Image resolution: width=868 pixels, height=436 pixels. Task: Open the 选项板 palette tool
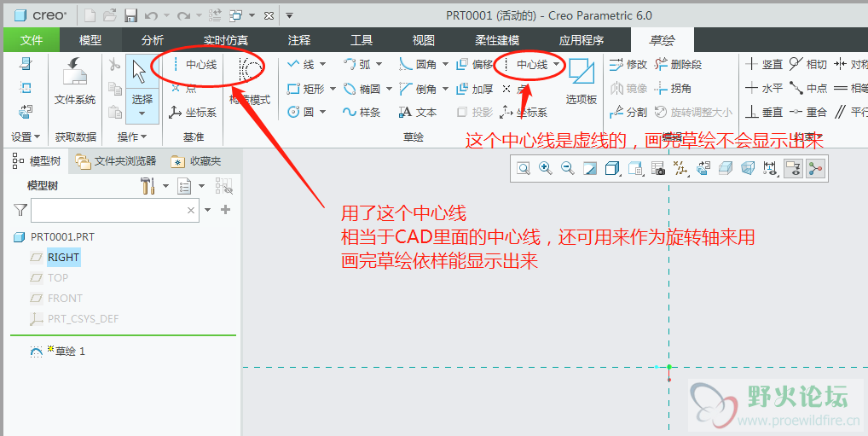pyautogui.click(x=582, y=81)
